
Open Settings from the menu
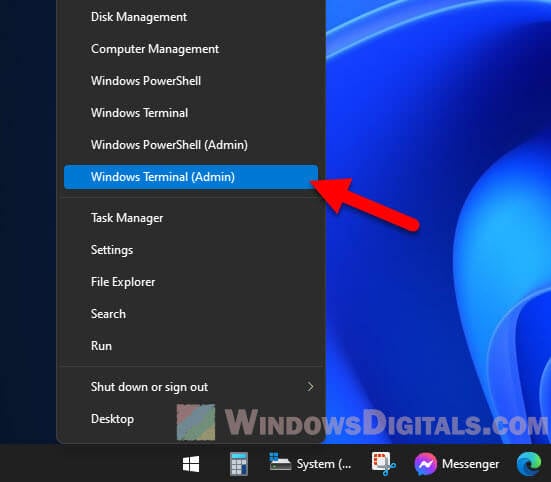(x=191, y=250)
